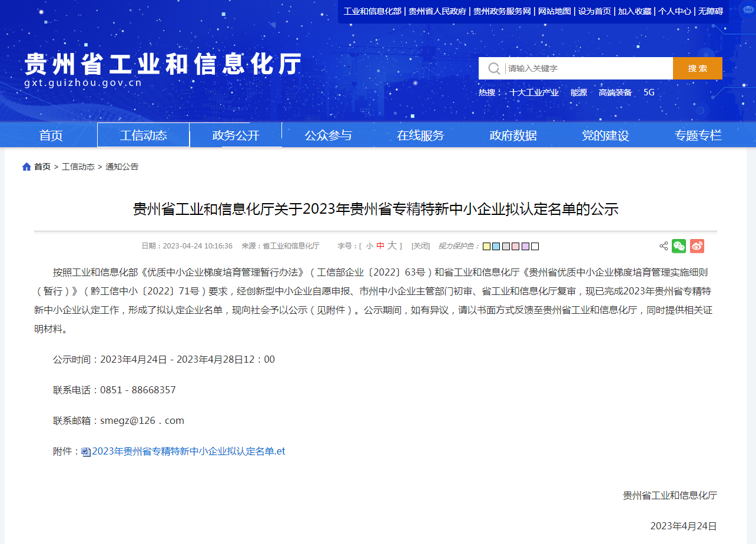Screen dimensions: 756x544
Task: Set font size to 大
Action: tap(392, 246)
